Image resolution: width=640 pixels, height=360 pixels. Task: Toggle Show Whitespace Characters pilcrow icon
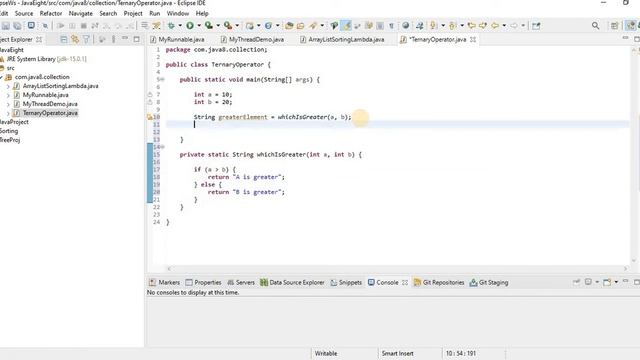coord(391,26)
